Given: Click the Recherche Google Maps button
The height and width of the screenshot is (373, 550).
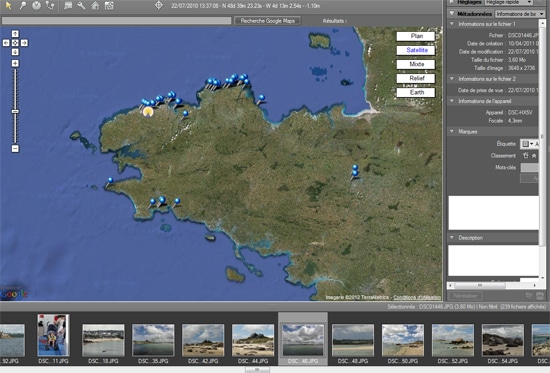Looking at the screenshot, I should point(268,21).
